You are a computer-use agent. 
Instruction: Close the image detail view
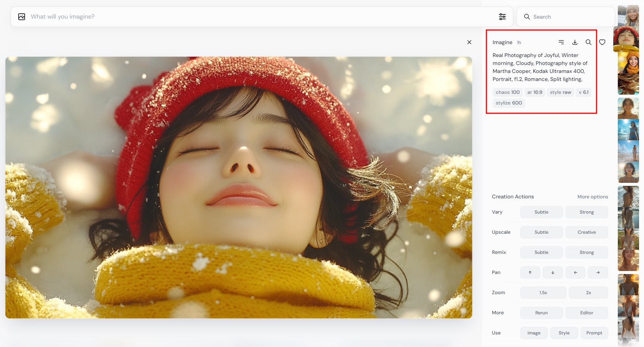469,42
